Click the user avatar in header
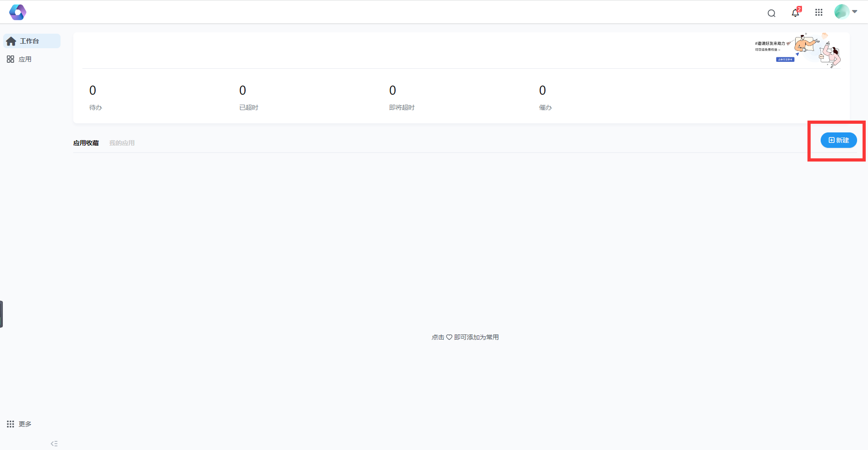 pos(841,12)
